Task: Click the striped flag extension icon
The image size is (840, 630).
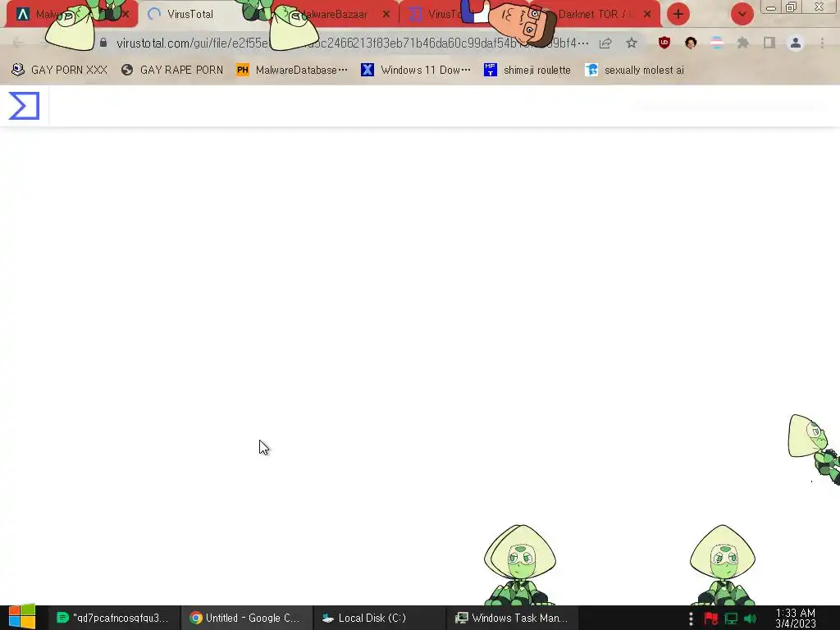Action: tap(717, 43)
